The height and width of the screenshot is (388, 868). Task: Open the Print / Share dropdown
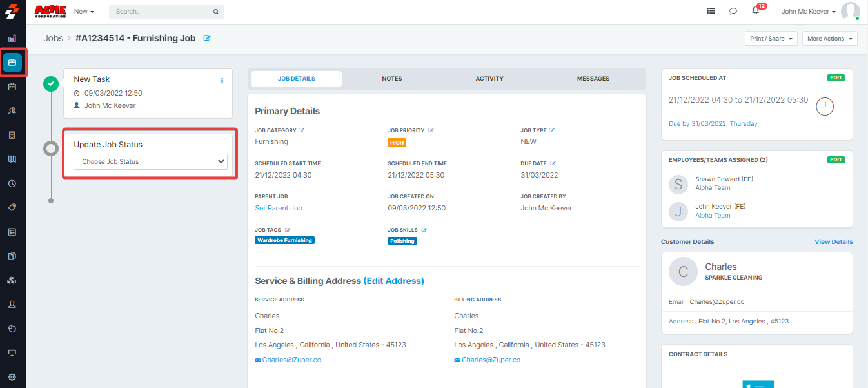(x=771, y=39)
